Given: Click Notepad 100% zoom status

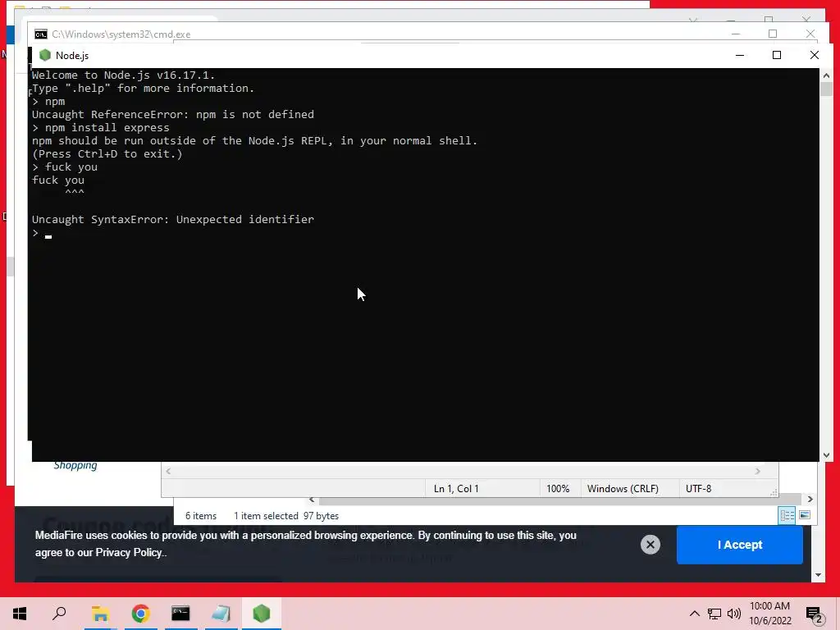Looking at the screenshot, I should tap(558, 489).
